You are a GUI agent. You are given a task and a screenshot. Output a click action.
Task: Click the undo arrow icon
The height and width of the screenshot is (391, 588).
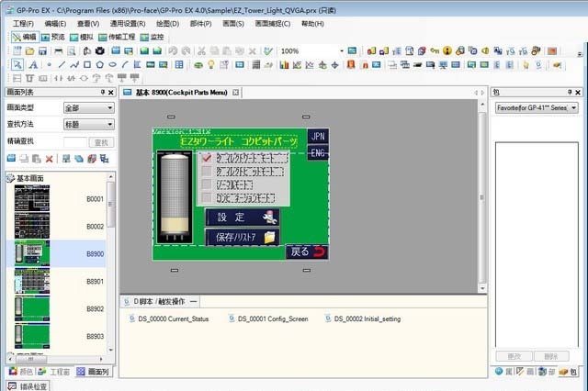point(173,50)
